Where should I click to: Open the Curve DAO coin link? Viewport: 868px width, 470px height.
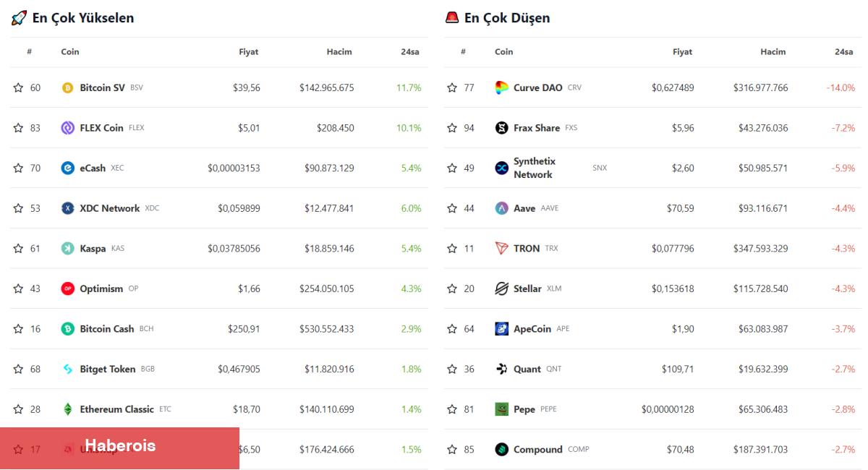point(537,87)
